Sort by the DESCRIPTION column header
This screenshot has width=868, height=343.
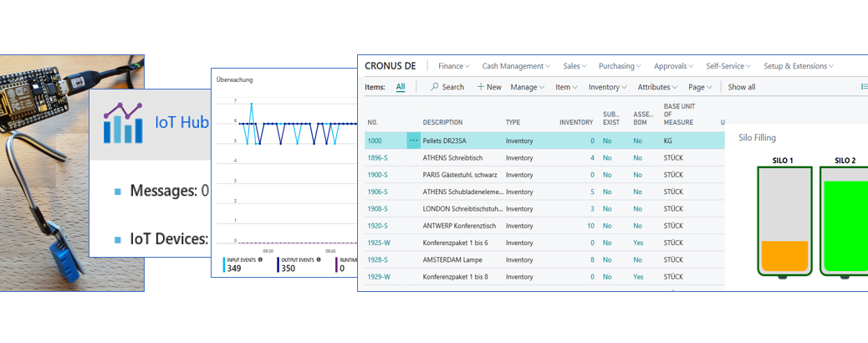pyautogui.click(x=442, y=122)
